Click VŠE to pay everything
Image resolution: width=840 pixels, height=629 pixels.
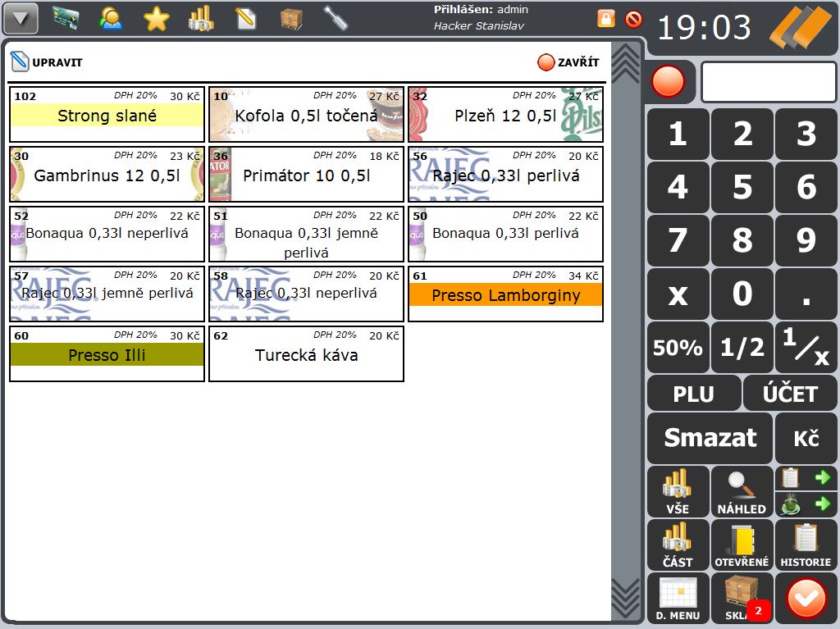678,491
